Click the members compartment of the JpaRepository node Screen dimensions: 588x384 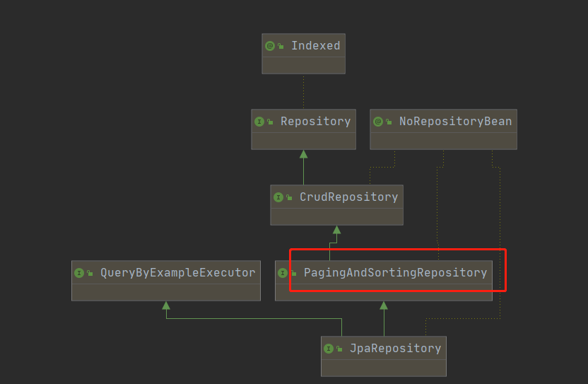point(384,368)
